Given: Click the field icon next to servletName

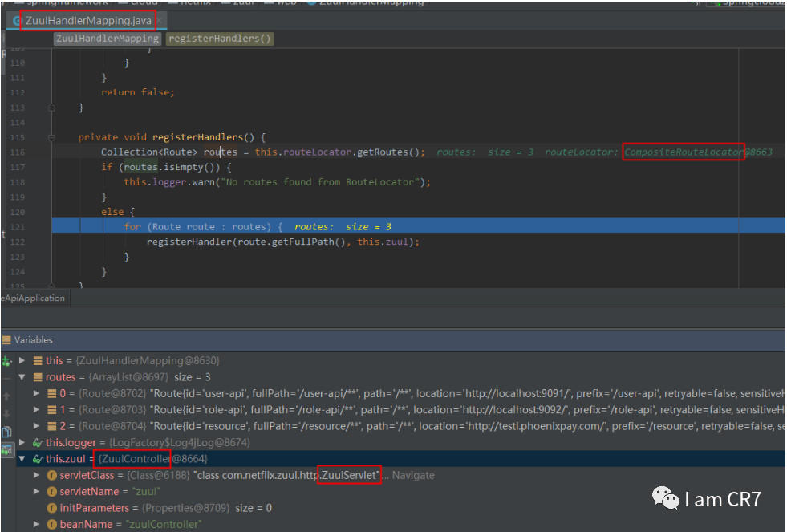Looking at the screenshot, I should [x=51, y=492].
